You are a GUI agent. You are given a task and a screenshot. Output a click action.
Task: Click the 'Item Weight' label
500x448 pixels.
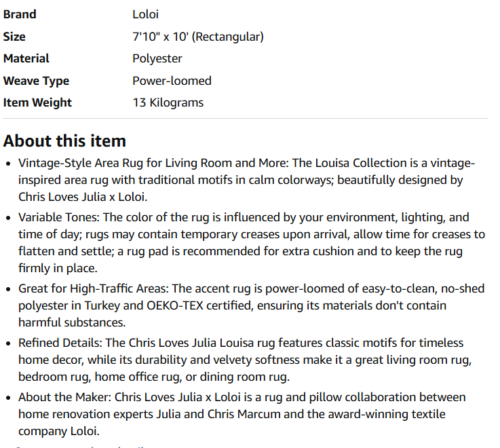tap(37, 102)
